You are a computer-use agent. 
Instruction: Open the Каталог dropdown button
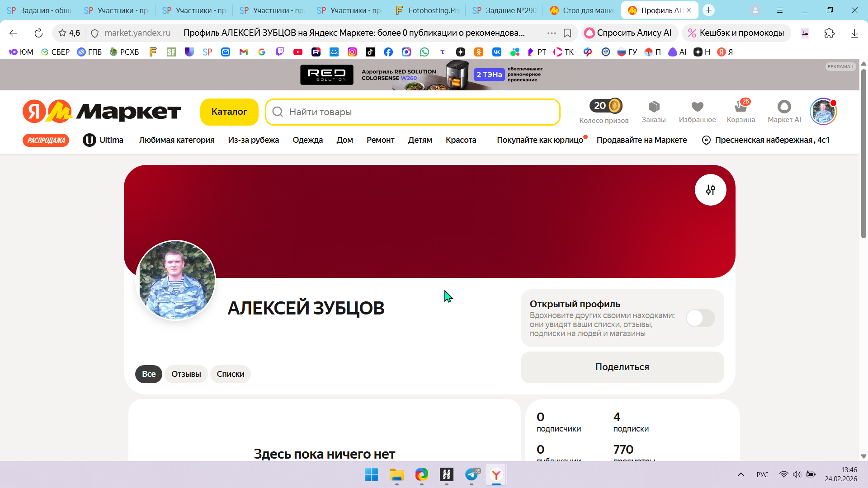pos(229,112)
